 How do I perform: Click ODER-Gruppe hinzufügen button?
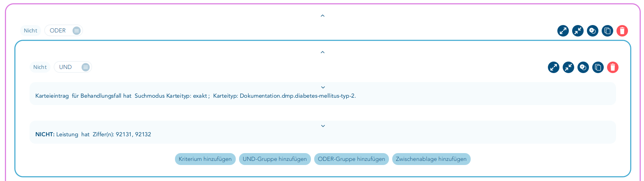click(x=351, y=159)
